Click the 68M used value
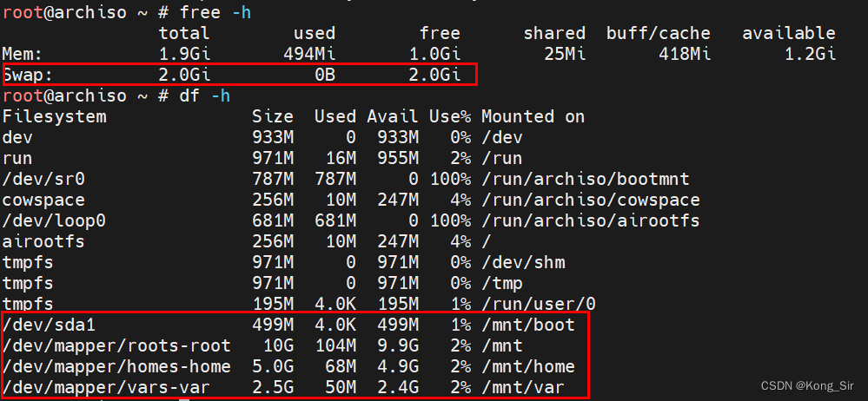The width and height of the screenshot is (868, 401). pos(341,367)
